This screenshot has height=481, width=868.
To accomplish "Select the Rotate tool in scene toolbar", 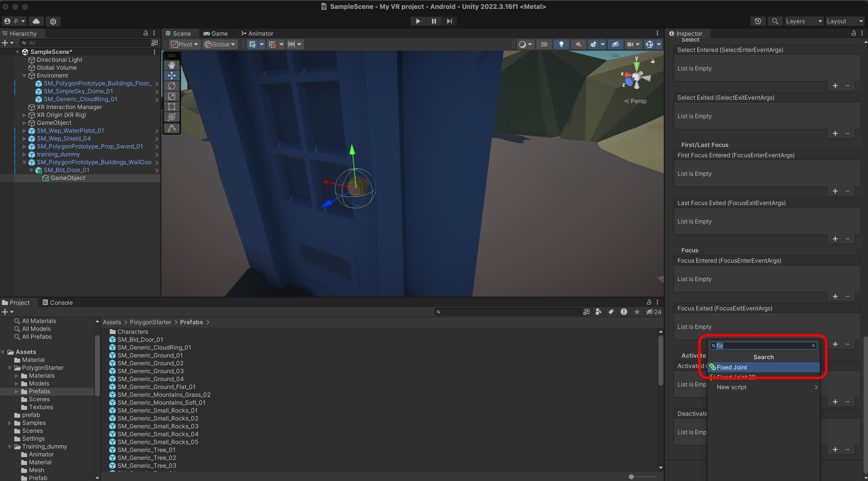I will click(x=171, y=86).
